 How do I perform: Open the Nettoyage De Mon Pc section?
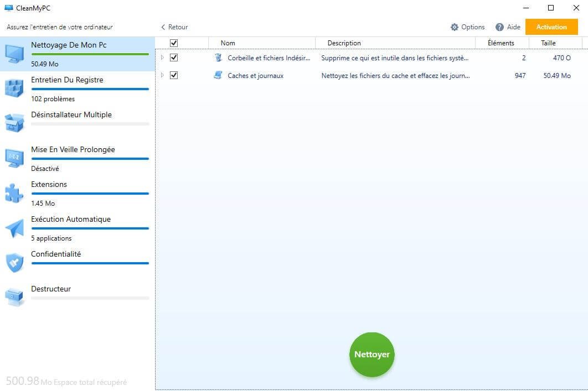pos(78,54)
